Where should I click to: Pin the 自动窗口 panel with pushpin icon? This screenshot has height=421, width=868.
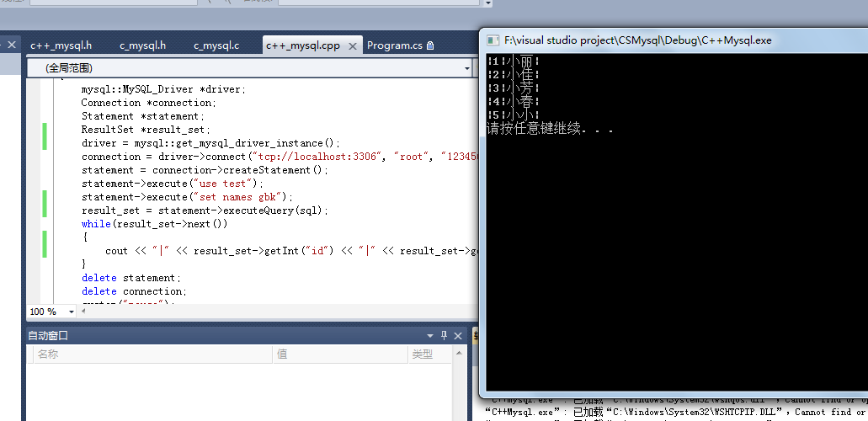pyautogui.click(x=445, y=335)
